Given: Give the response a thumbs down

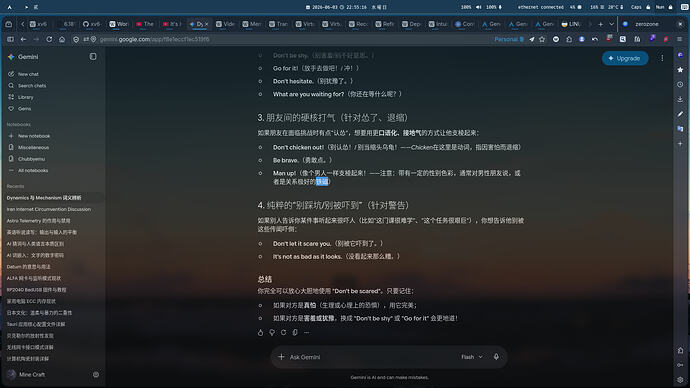Looking at the screenshot, I should pyautogui.click(x=272, y=333).
